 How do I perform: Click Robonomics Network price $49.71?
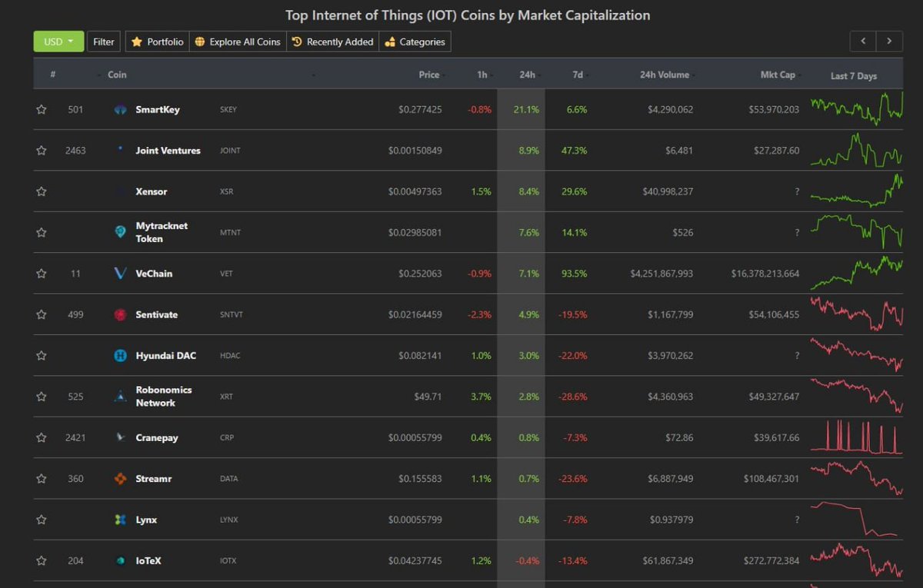[x=428, y=397]
